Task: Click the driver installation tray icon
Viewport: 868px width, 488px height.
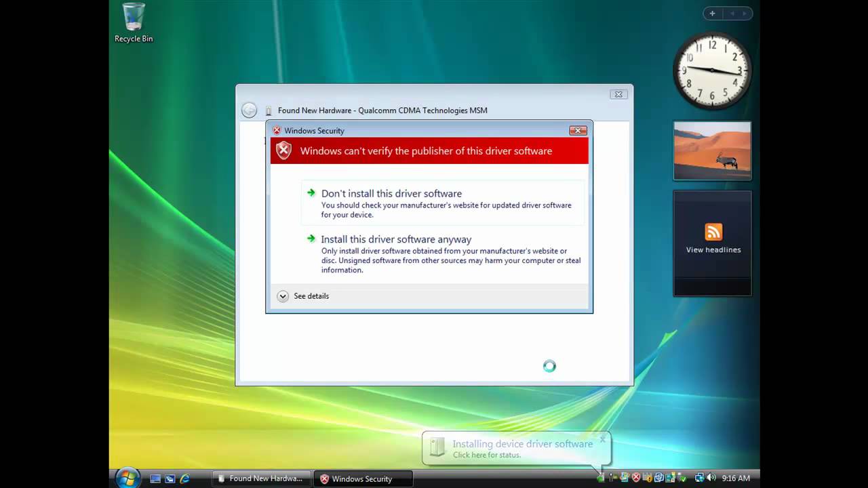Action: click(x=601, y=477)
